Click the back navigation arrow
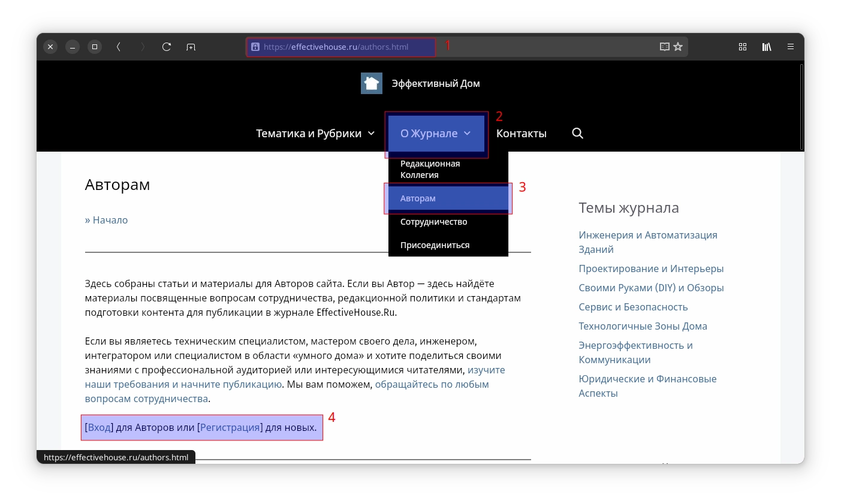 click(118, 46)
